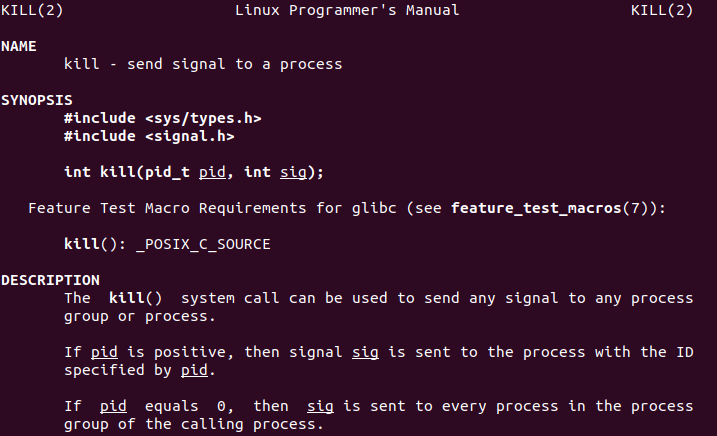The image size is (717, 436).
Task: Click underlined pid in 'If pid is positive'
Action: [104, 352]
